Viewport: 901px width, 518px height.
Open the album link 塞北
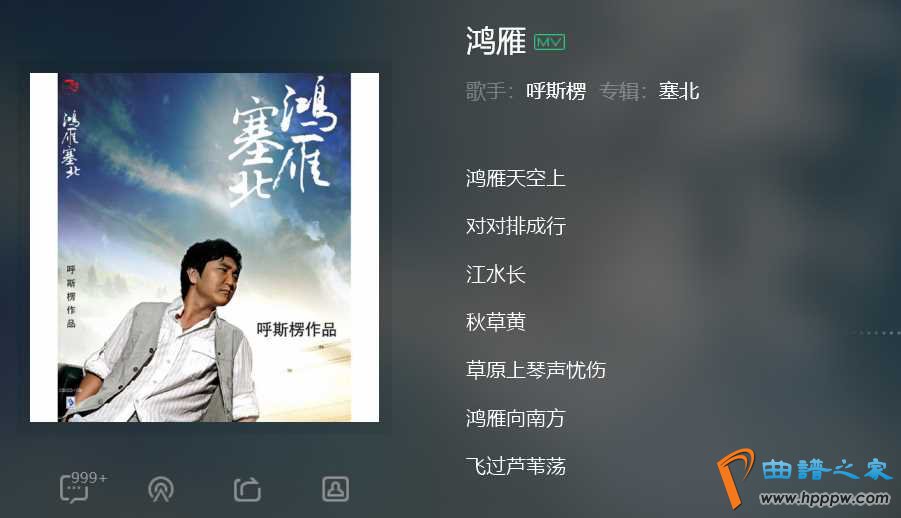tap(679, 91)
